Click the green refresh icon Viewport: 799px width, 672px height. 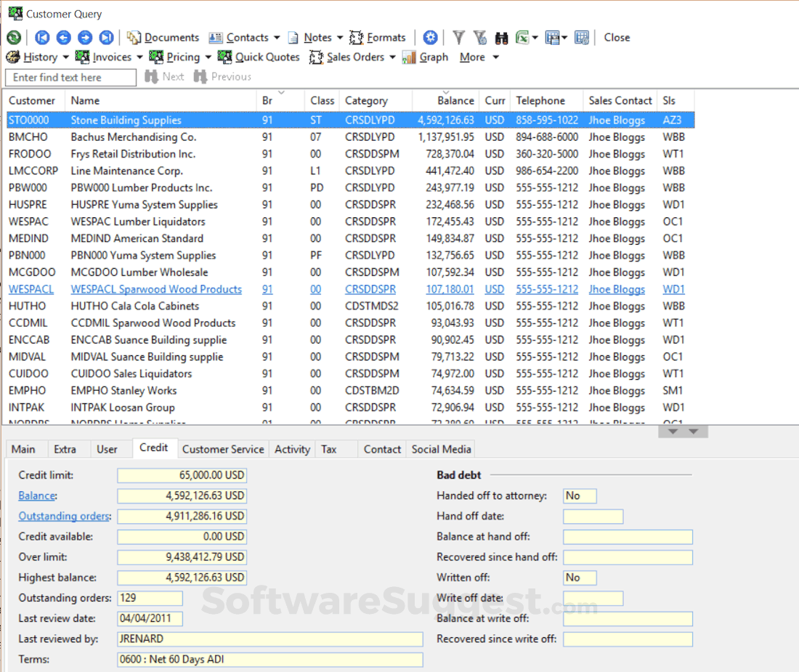(14, 38)
